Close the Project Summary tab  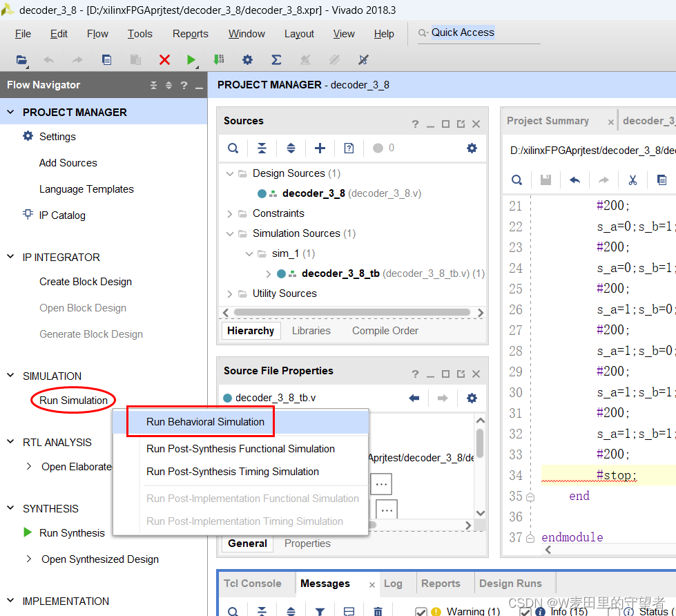point(611,122)
